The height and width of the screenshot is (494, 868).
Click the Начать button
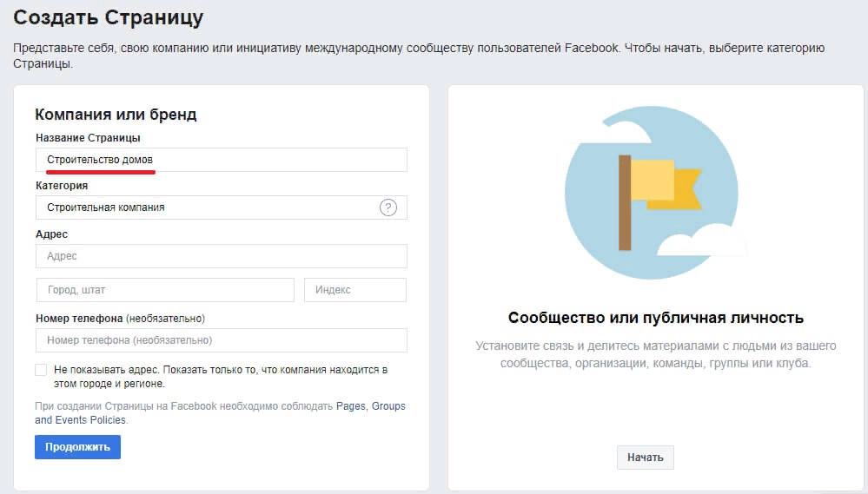point(646,458)
